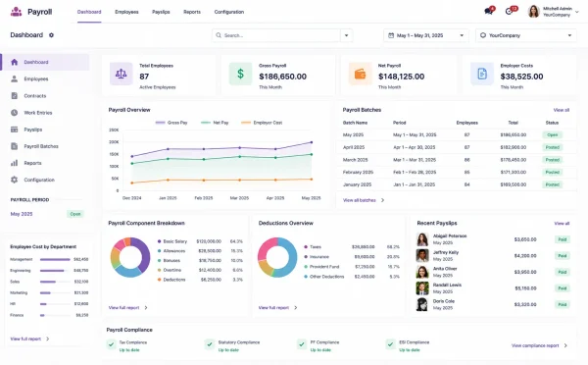Click the search magnifier icon
Viewport: 588px width, 365px height.
(x=219, y=35)
